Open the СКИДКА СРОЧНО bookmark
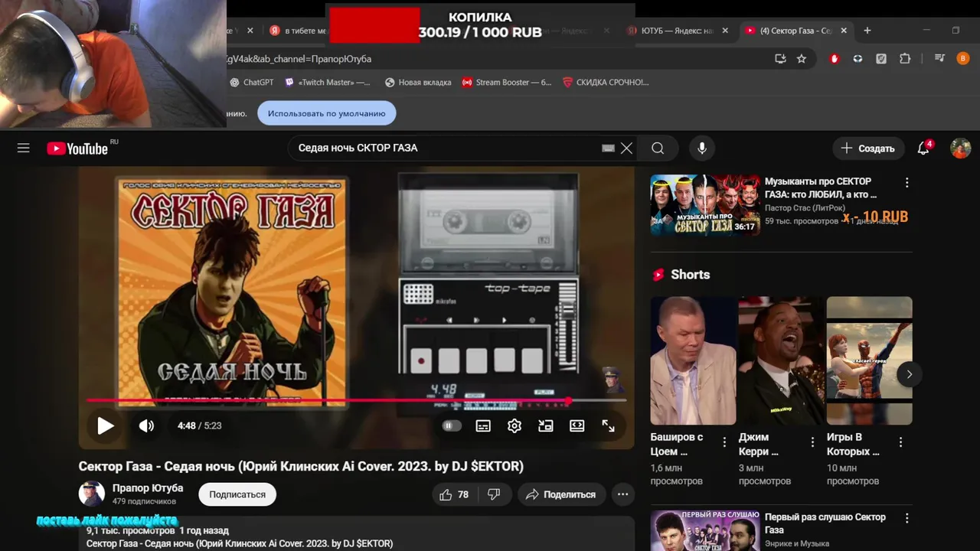 coord(606,82)
